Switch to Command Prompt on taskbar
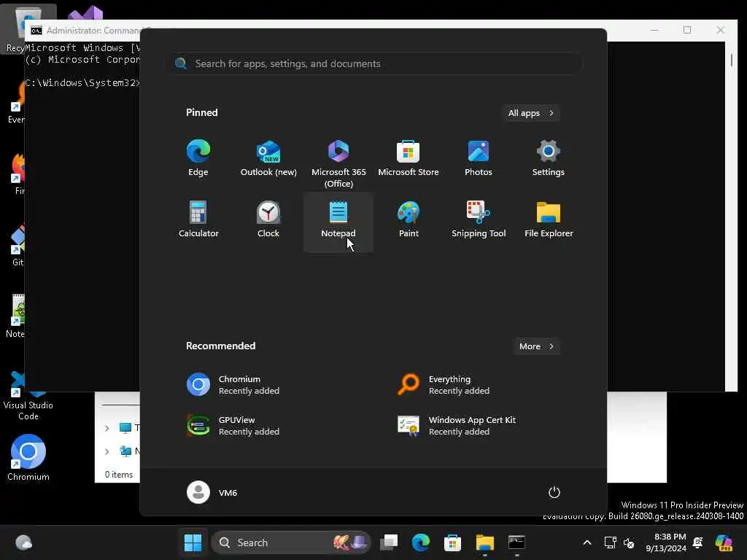The height and width of the screenshot is (560, 747). click(x=516, y=542)
